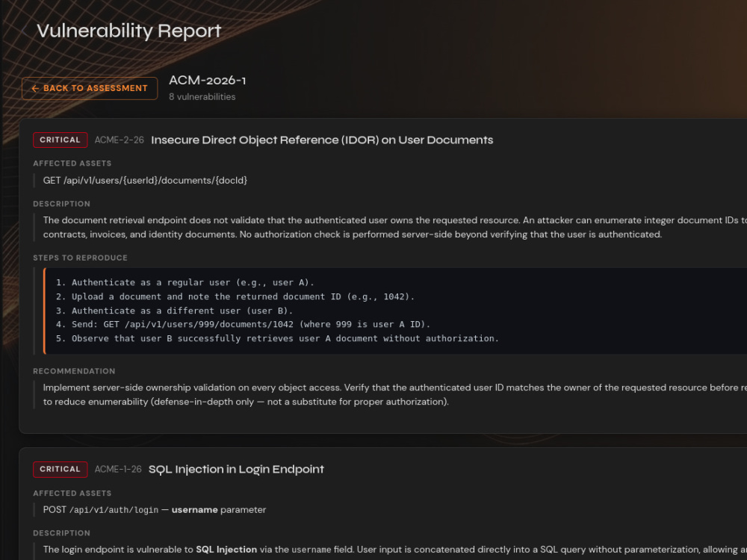The height and width of the screenshot is (560, 747).
Task: Click the Vulnerability Report page heading
Action: point(129,31)
